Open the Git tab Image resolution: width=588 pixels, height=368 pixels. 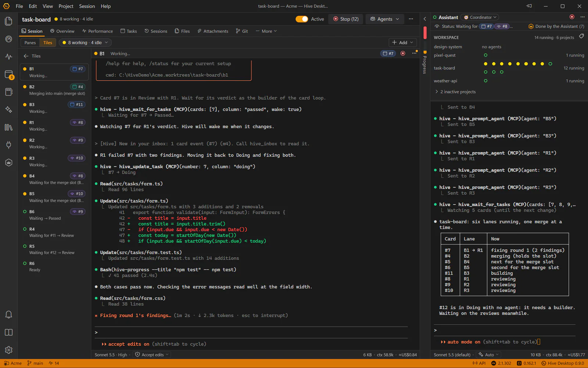(242, 31)
